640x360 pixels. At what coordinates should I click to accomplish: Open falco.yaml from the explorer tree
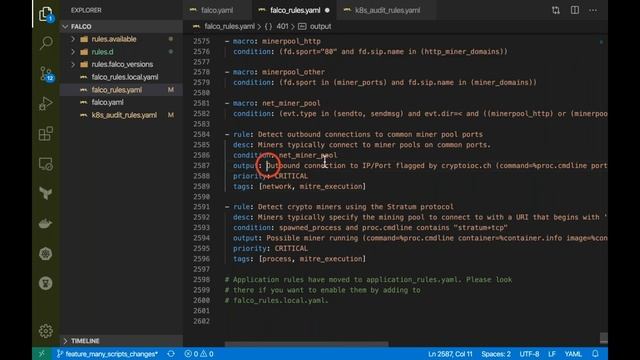point(107,102)
